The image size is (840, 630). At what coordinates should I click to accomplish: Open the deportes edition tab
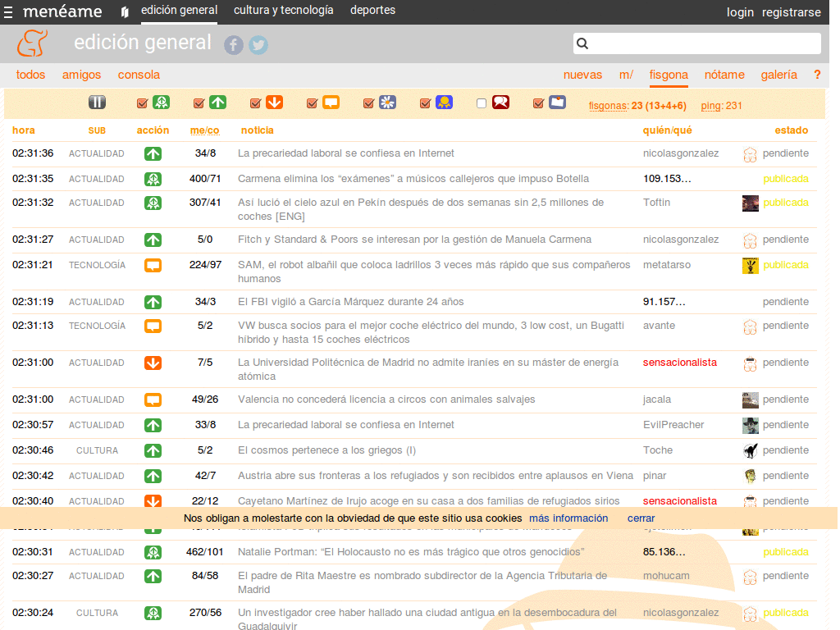point(372,11)
